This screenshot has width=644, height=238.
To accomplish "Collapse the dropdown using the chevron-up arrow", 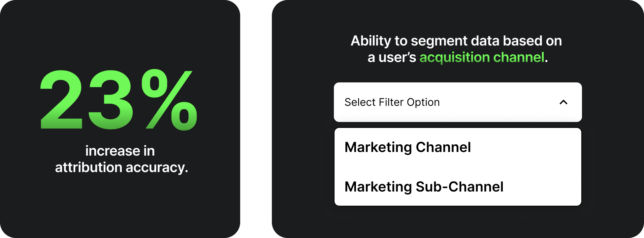I will click(x=563, y=102).
